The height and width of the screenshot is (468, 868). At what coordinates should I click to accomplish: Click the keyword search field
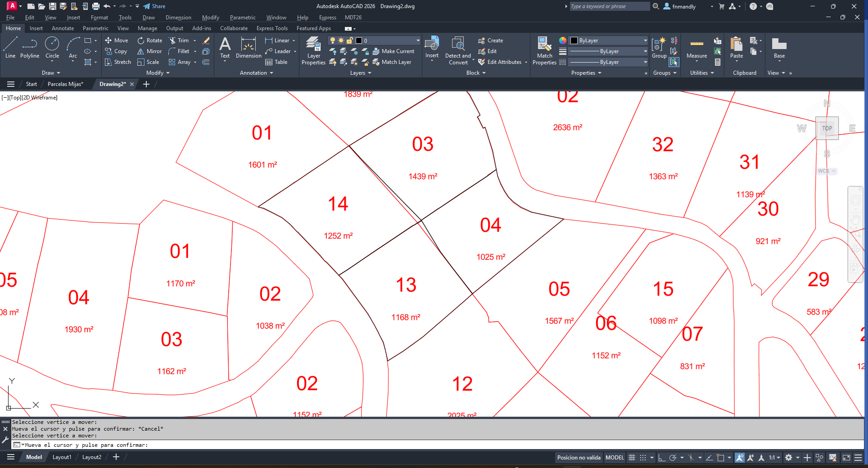[610, 6]
